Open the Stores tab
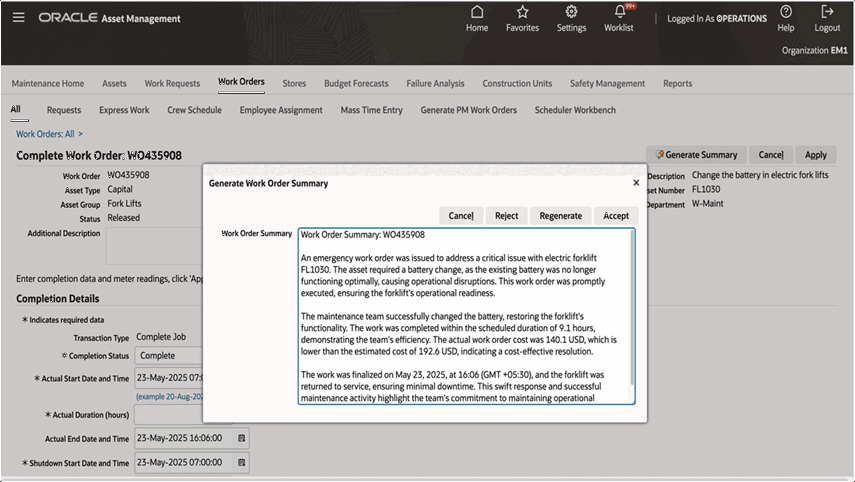Image resolution: width=855 pixels, height=482 pixels. coord(294,83)
